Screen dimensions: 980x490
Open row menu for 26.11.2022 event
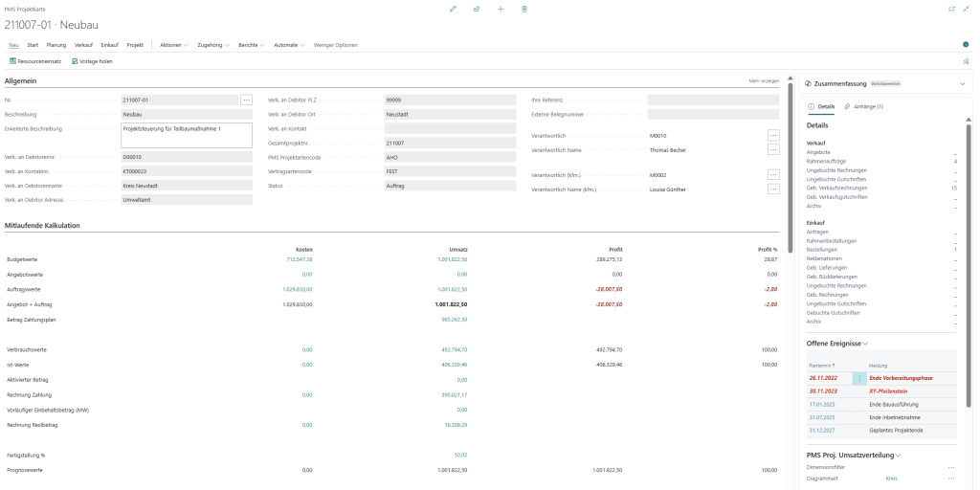coord(859,378)
